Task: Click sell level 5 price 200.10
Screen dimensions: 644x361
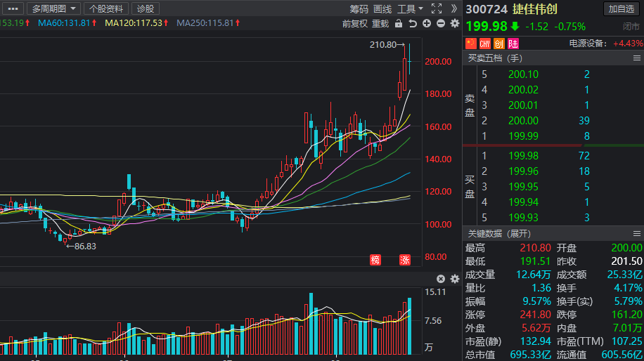Action: tap(523, 74)
